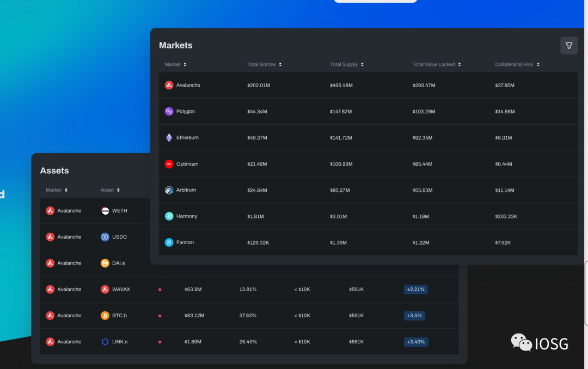
Task: Select the $11.14M Arbitrum collateral value
Action: point(505,190)
